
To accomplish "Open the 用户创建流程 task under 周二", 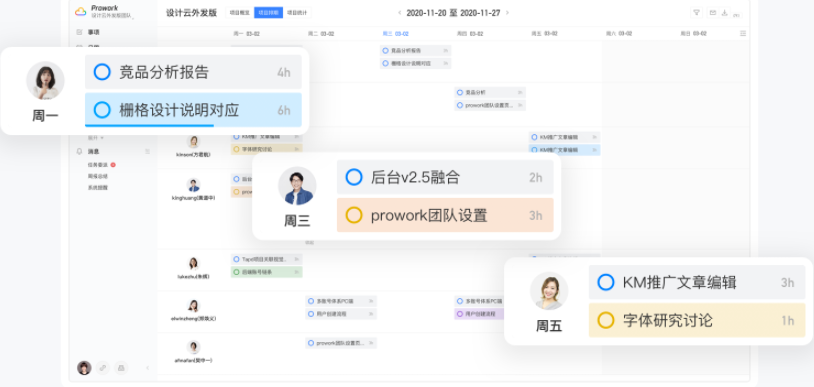I will [341, 314].
